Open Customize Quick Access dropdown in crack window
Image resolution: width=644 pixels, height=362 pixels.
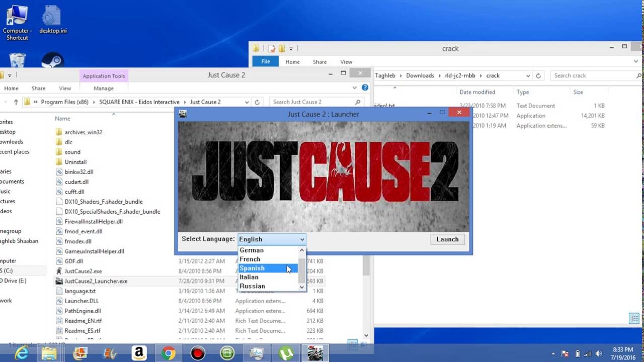(291, 49)
